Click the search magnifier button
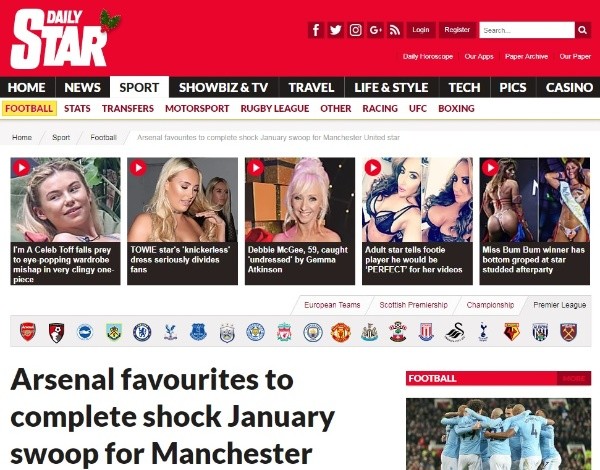 pos(582,30)
